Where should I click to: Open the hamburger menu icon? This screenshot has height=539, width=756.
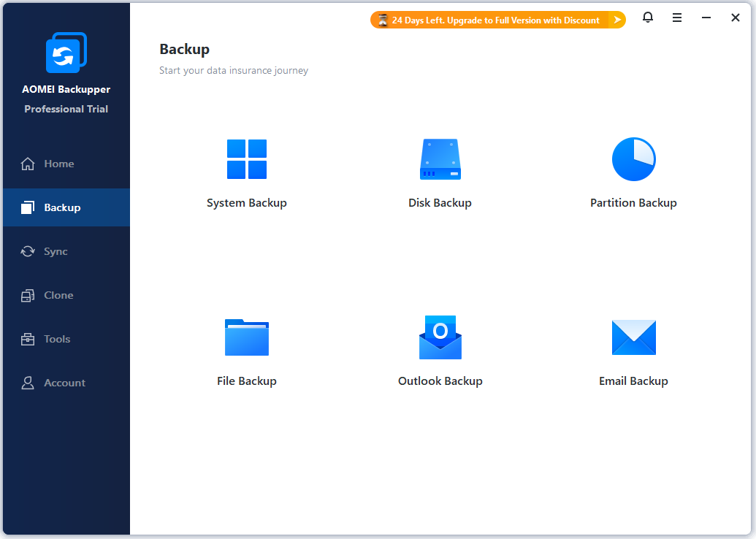pos(677,18)
